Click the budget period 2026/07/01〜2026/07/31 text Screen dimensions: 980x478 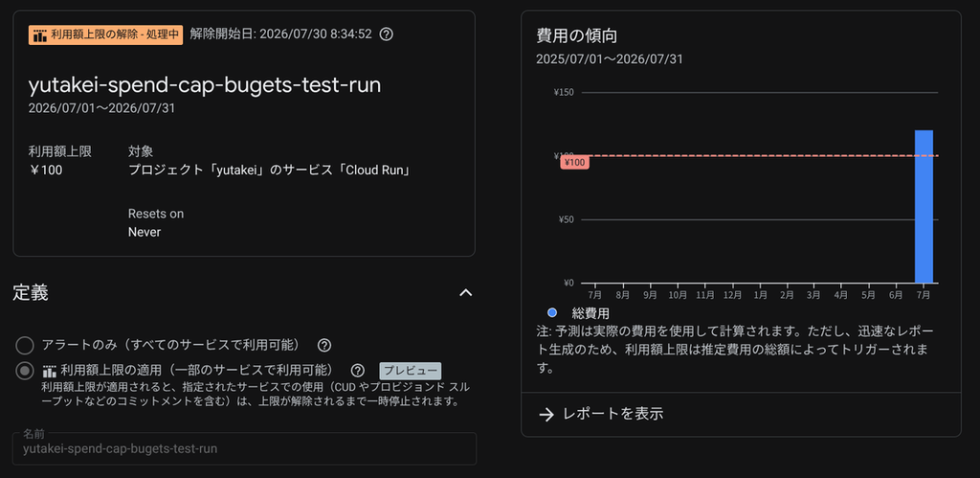click(x=101, y=108)
